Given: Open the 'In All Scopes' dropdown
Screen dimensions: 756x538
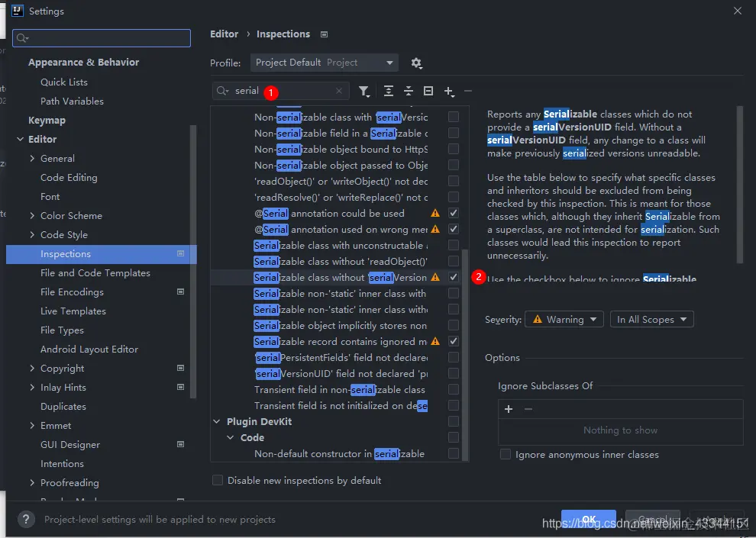Looking at the screenshot, I should 652,319.
